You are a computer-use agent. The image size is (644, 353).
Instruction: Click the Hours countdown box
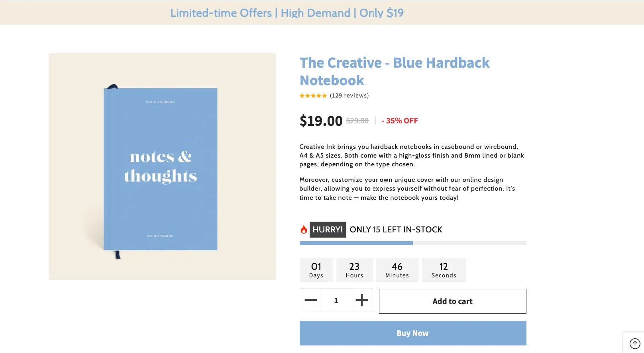pyautogui.click(x=354, y=270)
